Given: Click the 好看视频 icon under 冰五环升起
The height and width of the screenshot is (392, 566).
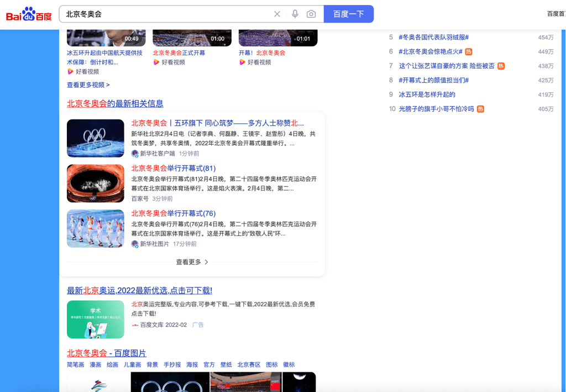Looking at the screenshot, I should [70, 71].
